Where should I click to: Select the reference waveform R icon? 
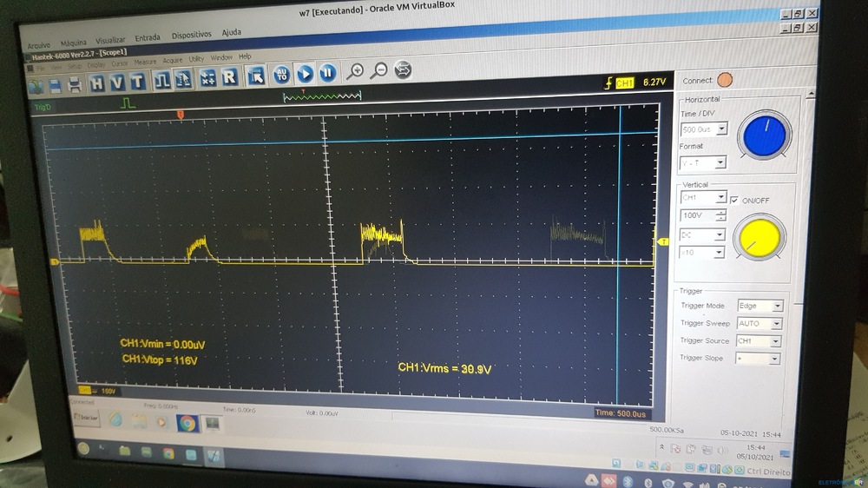(x=229, y=77)
